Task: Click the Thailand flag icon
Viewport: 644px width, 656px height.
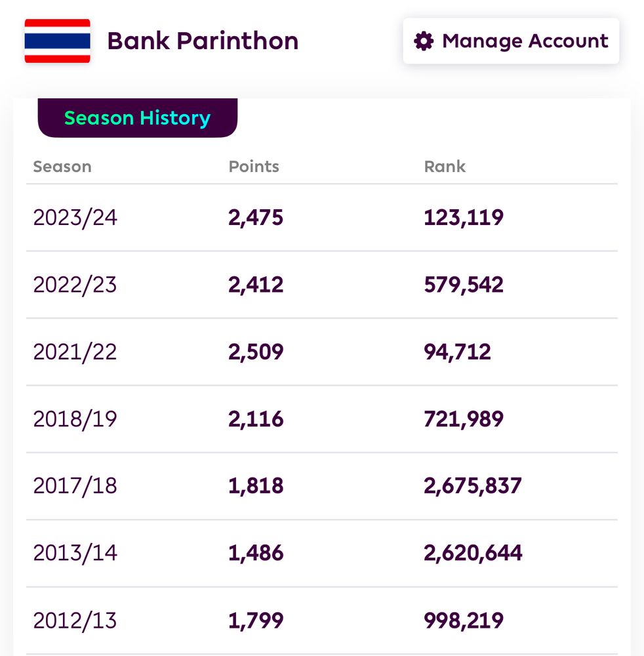Action: point(57,41)
